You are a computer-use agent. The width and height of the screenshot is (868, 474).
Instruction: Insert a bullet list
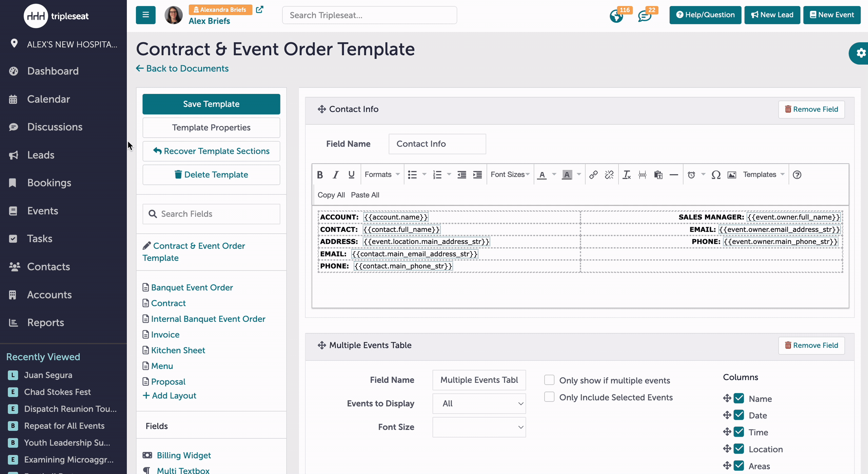(412, 175)
